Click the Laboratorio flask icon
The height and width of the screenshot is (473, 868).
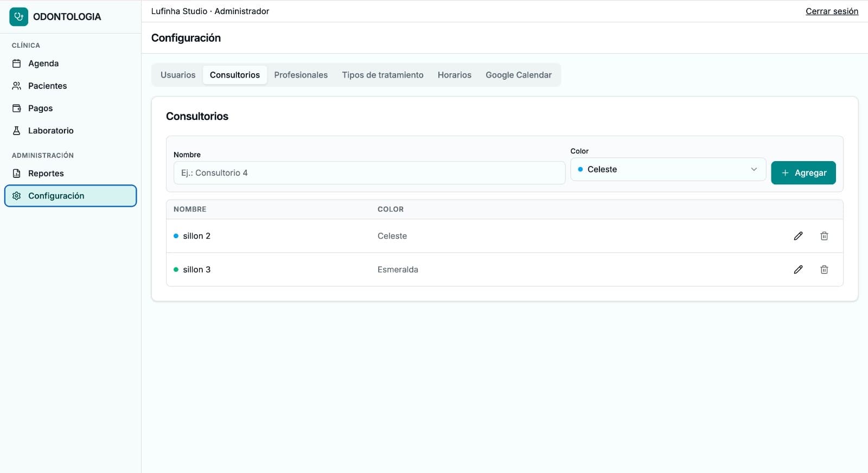pyautogui.click(x=17, y=131)
